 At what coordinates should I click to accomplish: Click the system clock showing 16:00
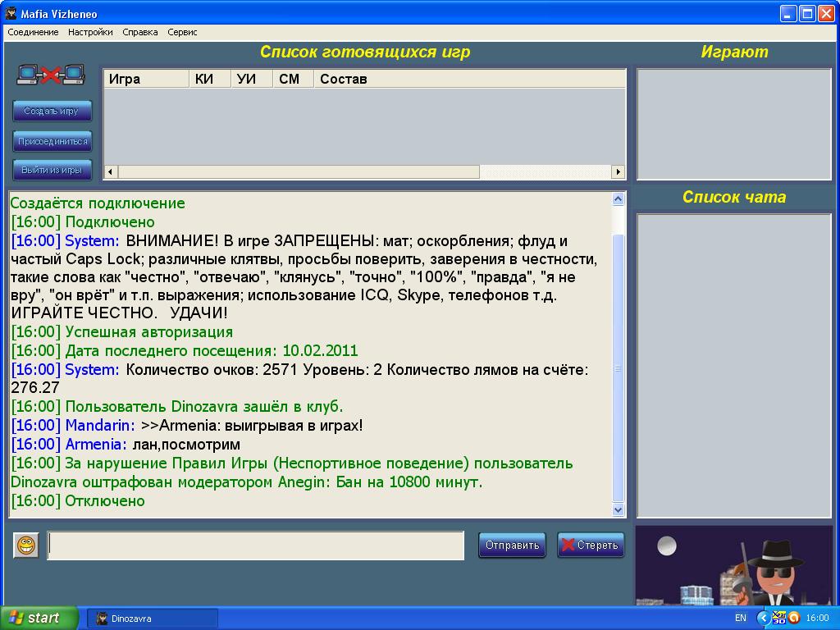pos(817,618)
